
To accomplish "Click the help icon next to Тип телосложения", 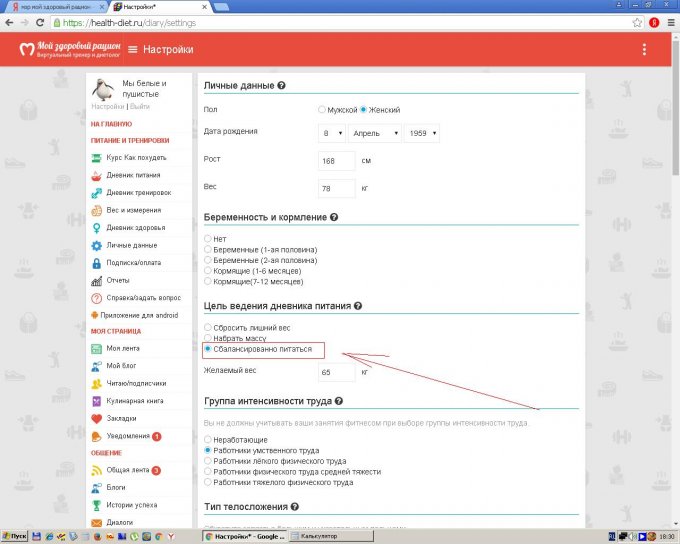I will [294, 507].
